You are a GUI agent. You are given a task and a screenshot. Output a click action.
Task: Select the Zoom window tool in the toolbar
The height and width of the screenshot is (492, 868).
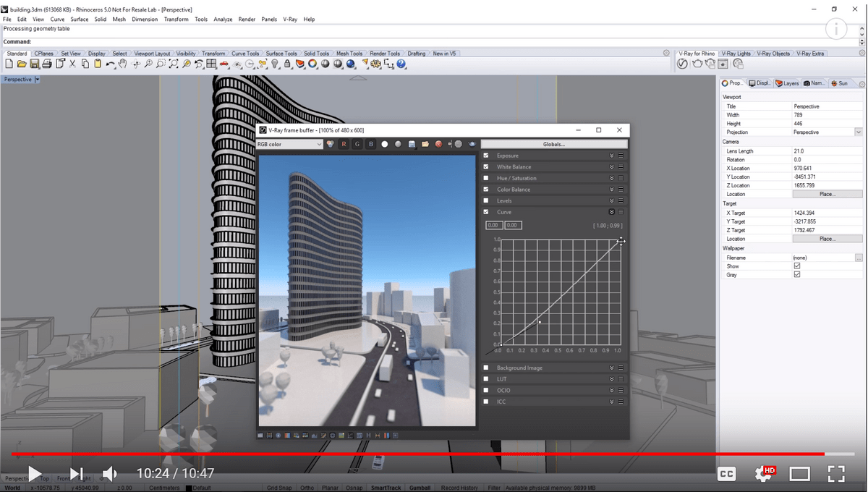click(x=161, y=64)
